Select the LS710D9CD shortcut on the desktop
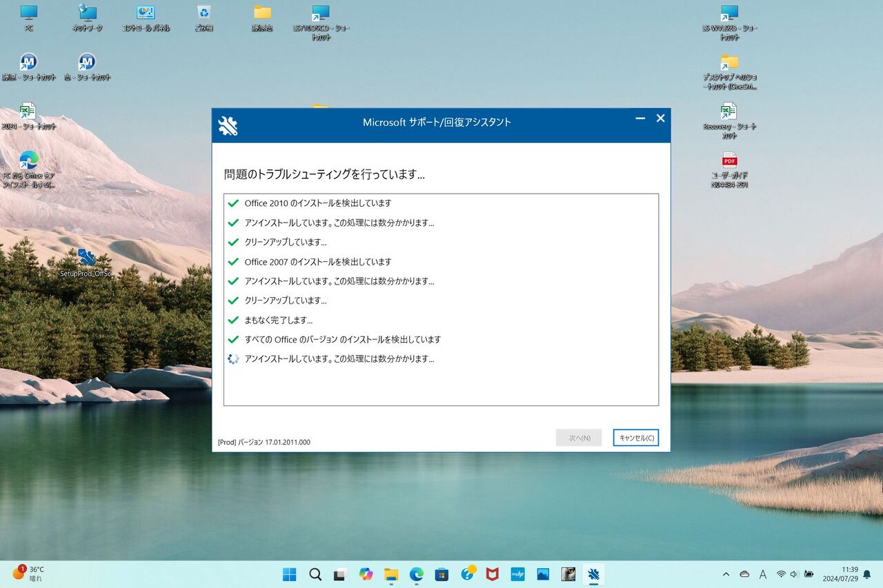Viewport: 883px width, 588px height. [x=321, y=23]
